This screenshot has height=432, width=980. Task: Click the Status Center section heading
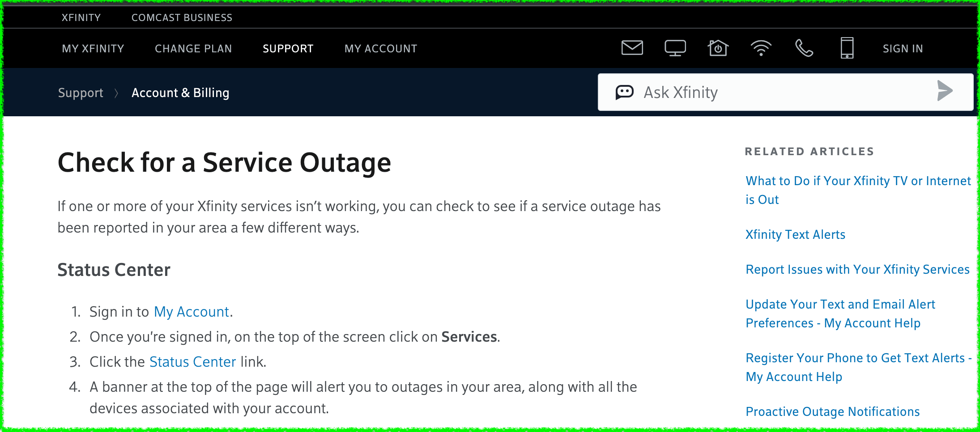(114, 270)
